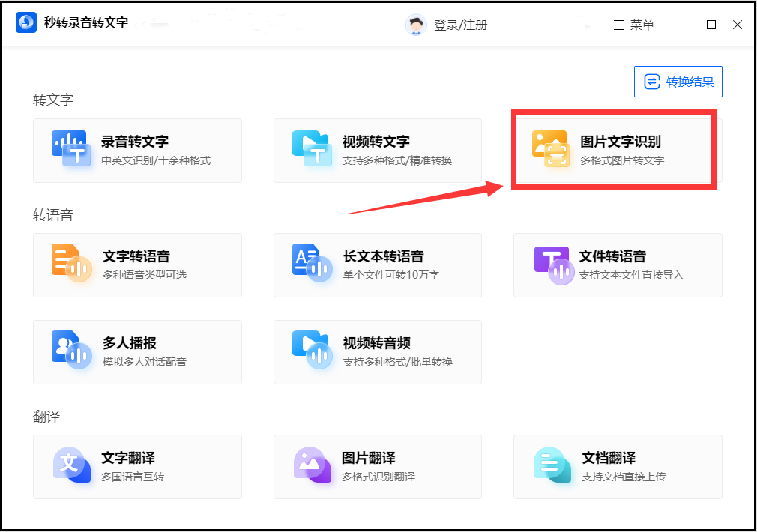Open 图片文字识别 card title
This screenshot has height=532, width=757.
pos(621,142)
